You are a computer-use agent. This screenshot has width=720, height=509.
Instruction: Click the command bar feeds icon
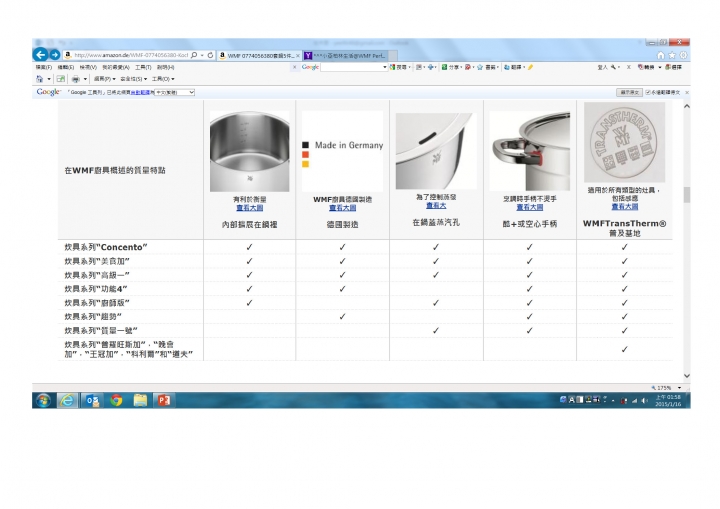[x=61, y=79]
